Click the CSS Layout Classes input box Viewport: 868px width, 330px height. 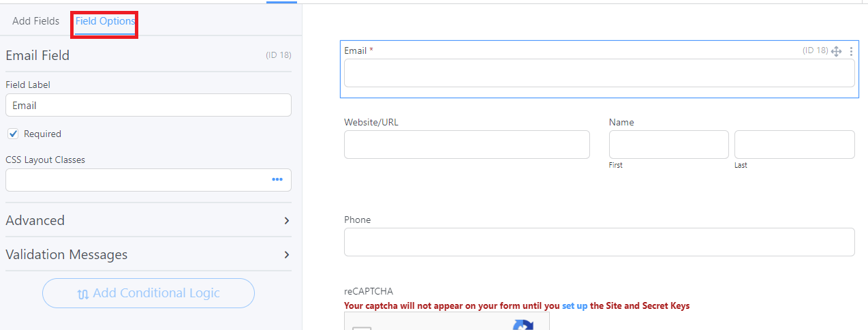pyautogui.click(x=149, y=180)
